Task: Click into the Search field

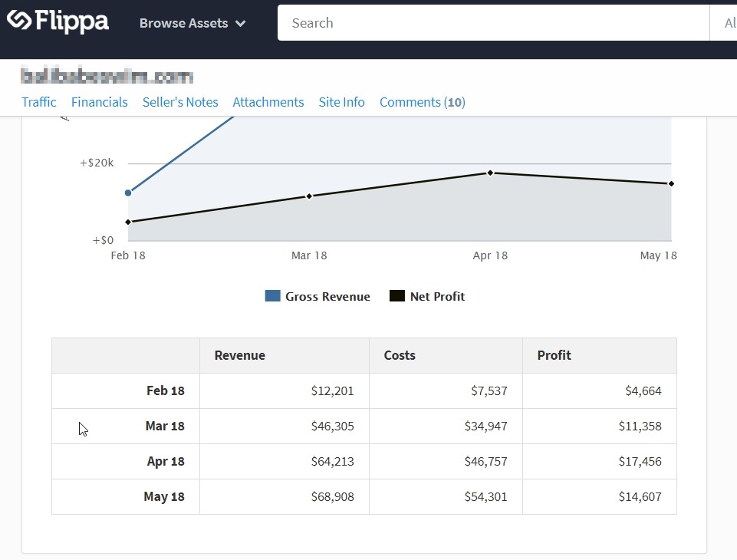Action: [x=491, y=23]
